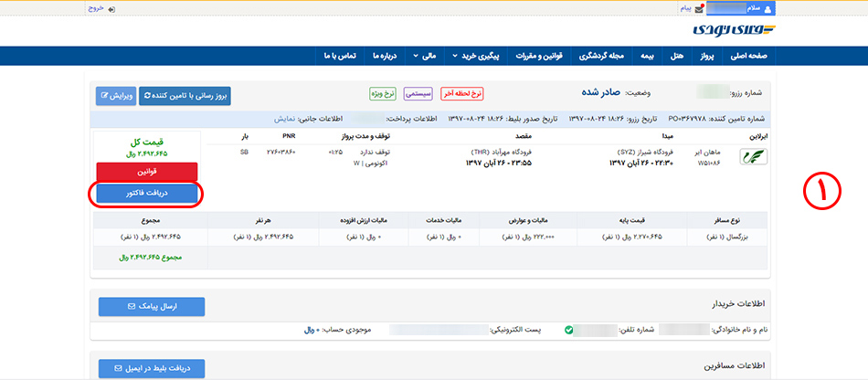Image resolution: width=868 pixels, height=380 pixels.
Task: Click the green قیمت کل heading
Action: [145, 142]
